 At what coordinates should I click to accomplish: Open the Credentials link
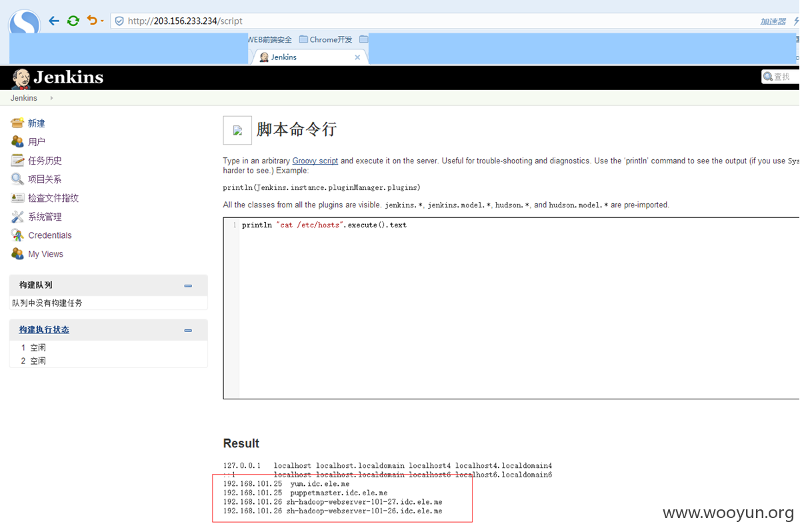coord(50,235)
